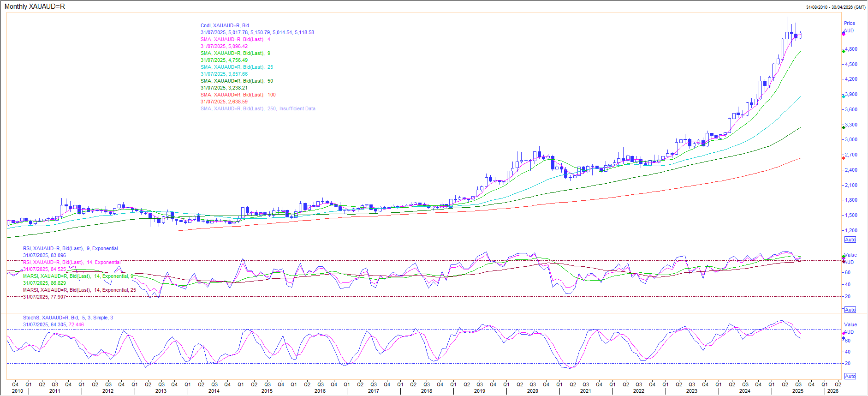Click the SMA 50 value 3,238.21

(x=224, y=88)
